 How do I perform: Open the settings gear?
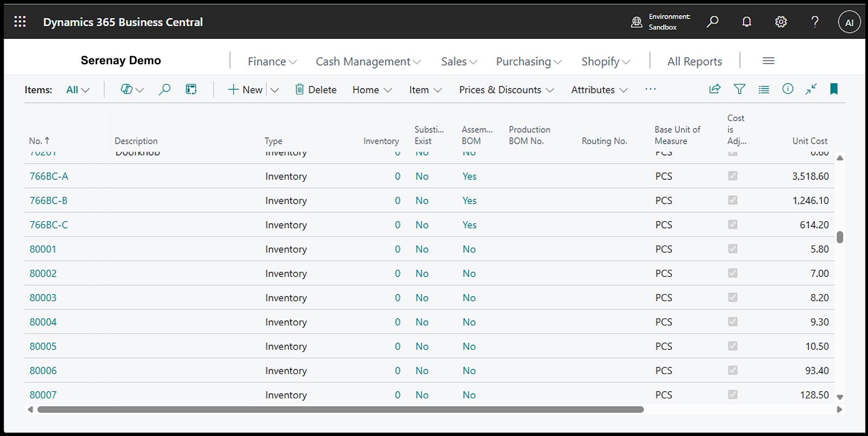pyautogui.click(x=781, y=22)
